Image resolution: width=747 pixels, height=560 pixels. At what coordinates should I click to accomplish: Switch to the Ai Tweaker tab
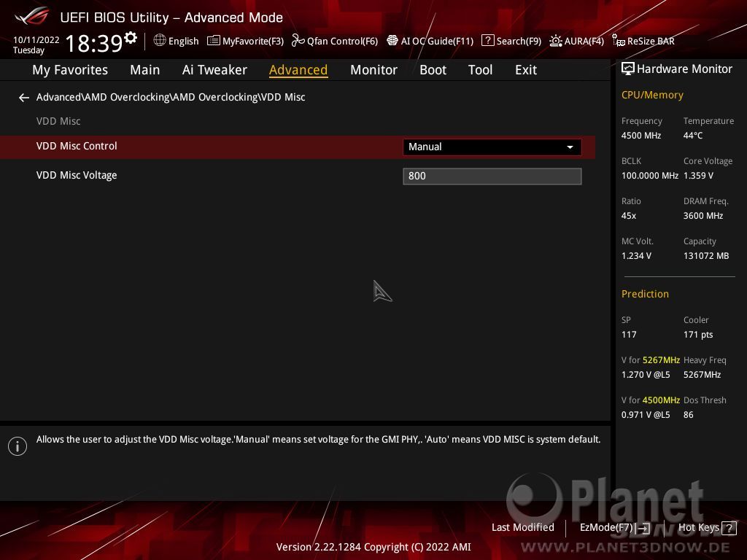(x=214, y=70)
